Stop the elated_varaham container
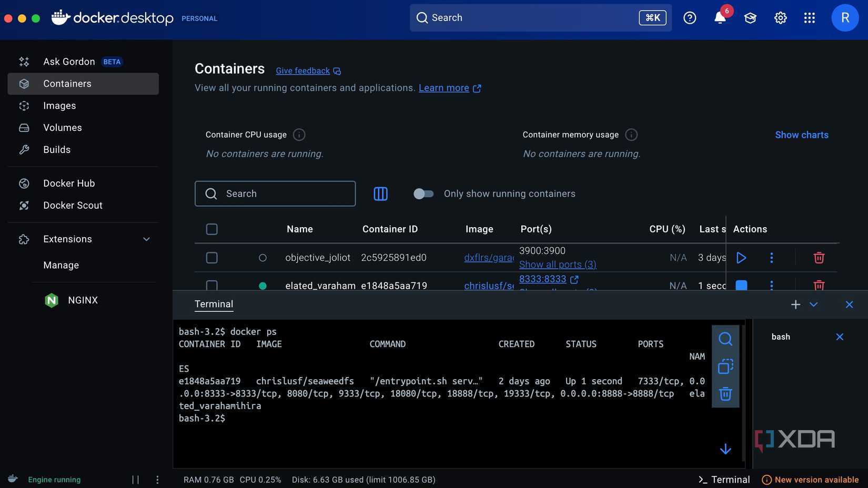Viewport: 868px width, 488px height. pyautogui.click(x=741, y=286)
